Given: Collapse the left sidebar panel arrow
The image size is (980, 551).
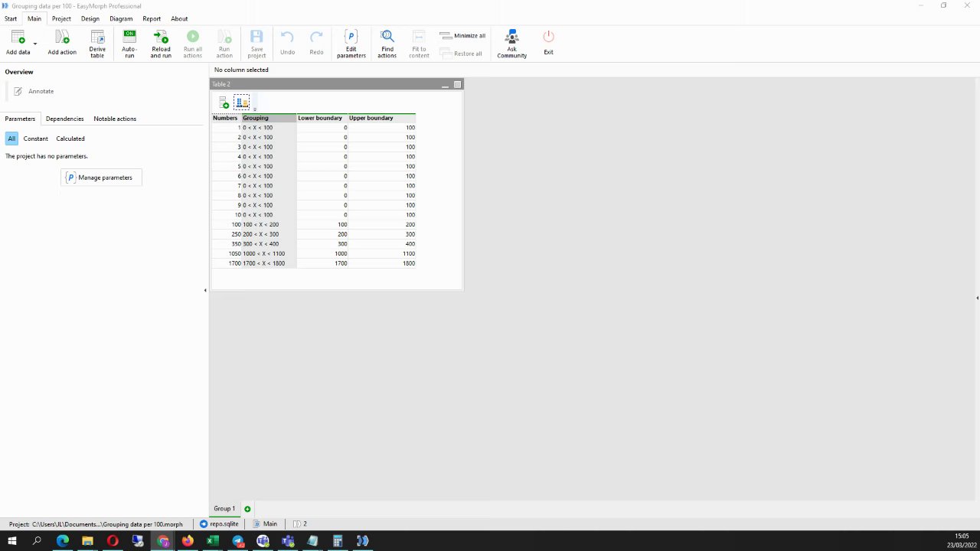Looking at the screenshot, I should [205, 290].
